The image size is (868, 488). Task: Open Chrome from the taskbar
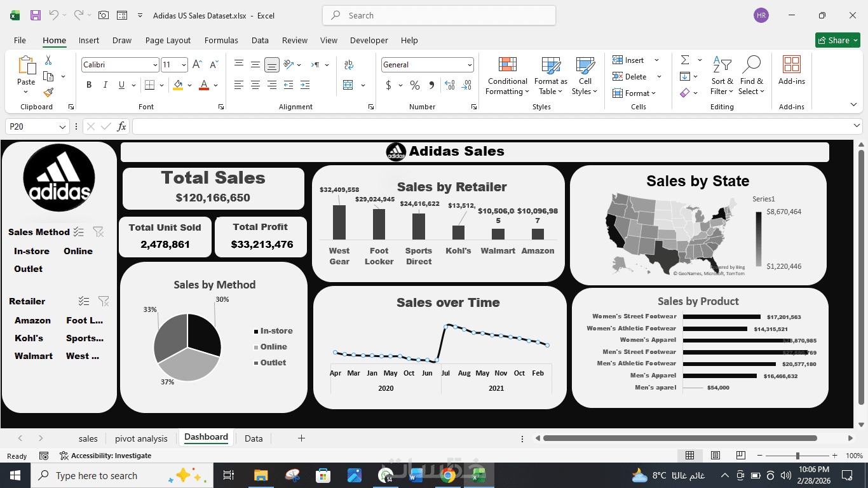448,475
